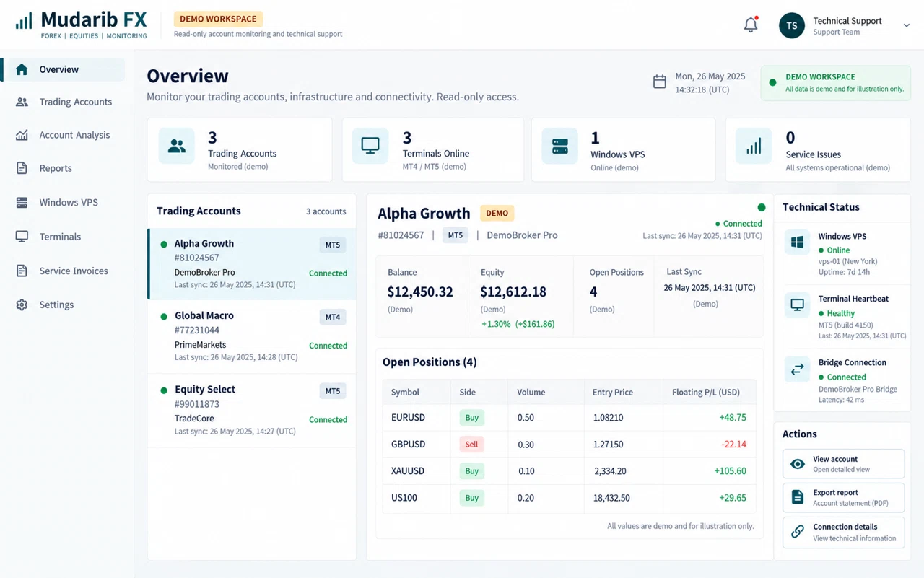Click the DEMO WORKSPACE badge in the header
The height and width of the screenshot is (578, 924).
pos(218,19)
